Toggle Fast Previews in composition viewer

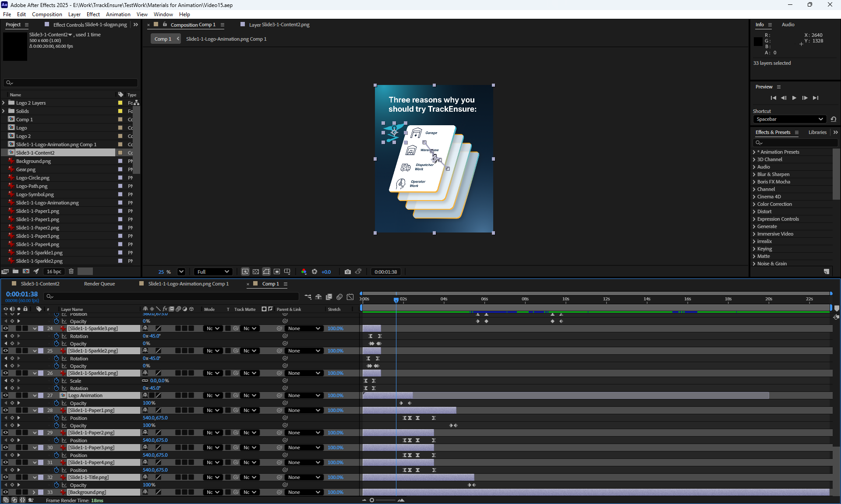(x=245, y=272)
